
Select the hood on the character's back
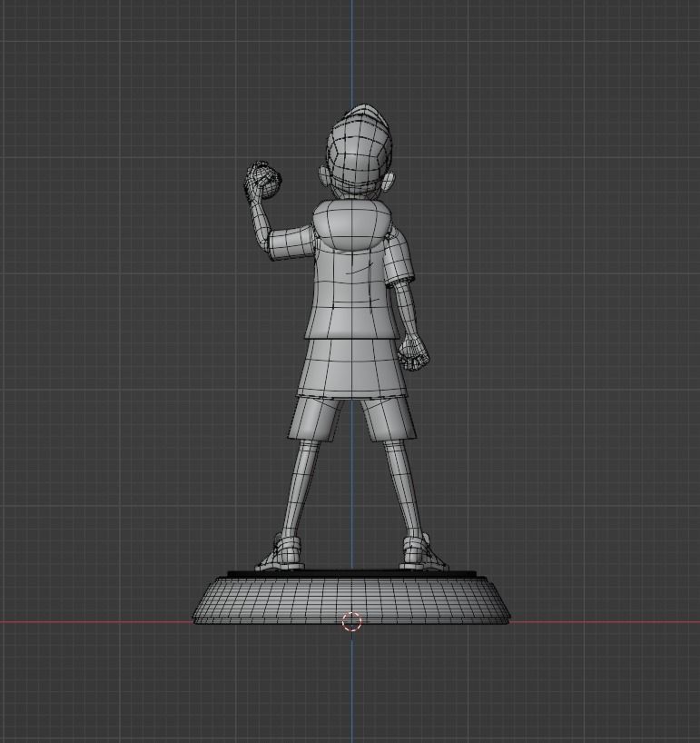[352, 225]
